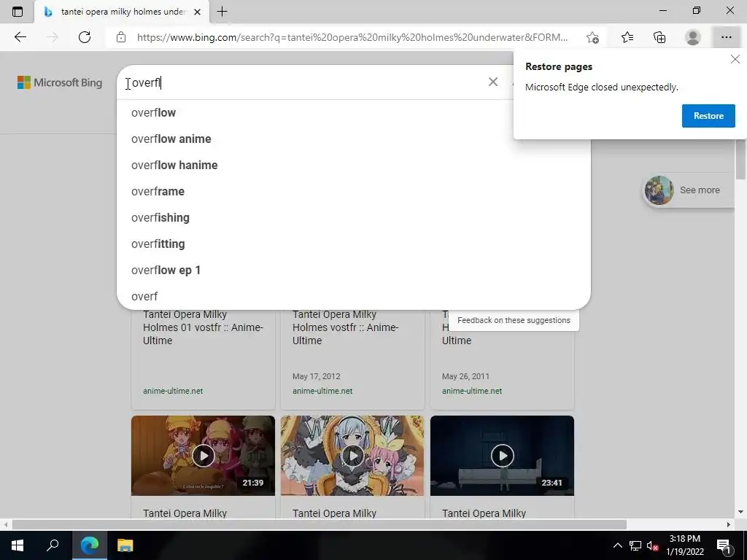
Task: Click Feedback on these suggestions
Action: click(514, 321)
